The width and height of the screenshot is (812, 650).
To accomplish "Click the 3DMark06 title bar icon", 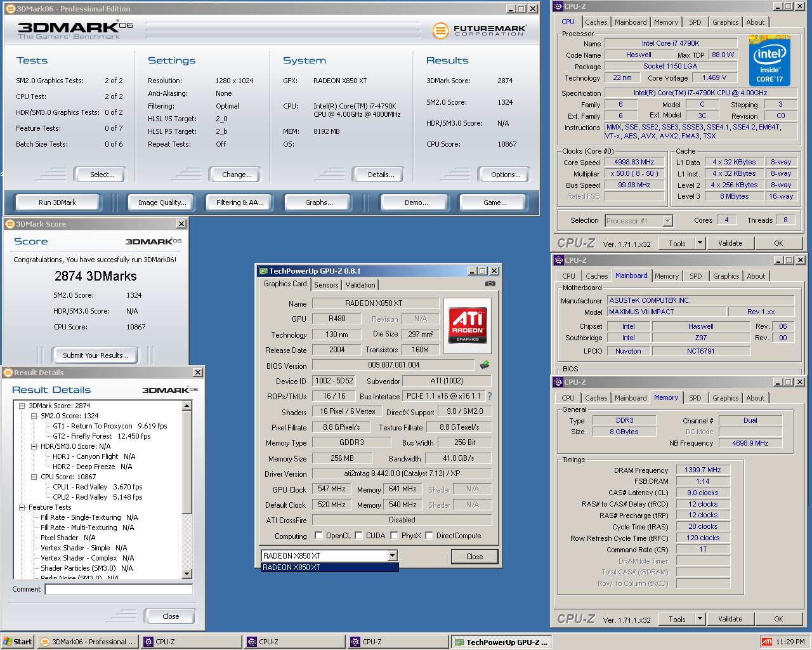I will 10,9.
